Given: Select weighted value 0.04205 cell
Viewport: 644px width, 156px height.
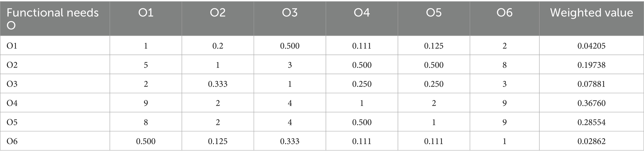Looking at the screenshot, I should click(591, 46).
